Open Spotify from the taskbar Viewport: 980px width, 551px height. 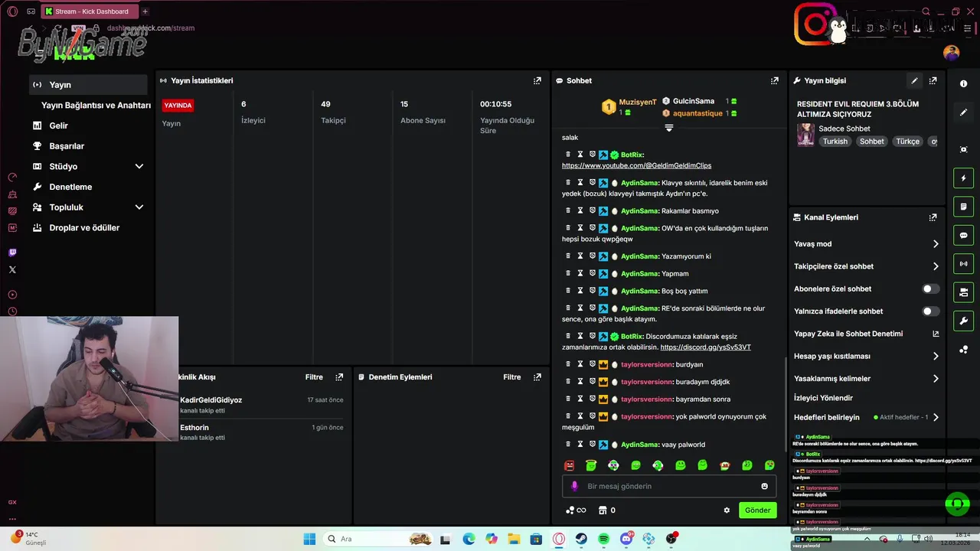(603, 539)
